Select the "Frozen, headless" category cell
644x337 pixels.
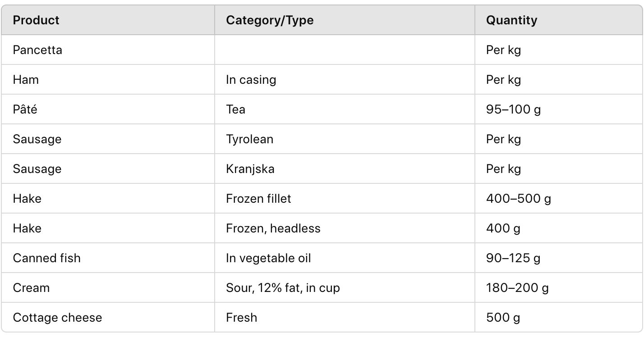point(273,228)
